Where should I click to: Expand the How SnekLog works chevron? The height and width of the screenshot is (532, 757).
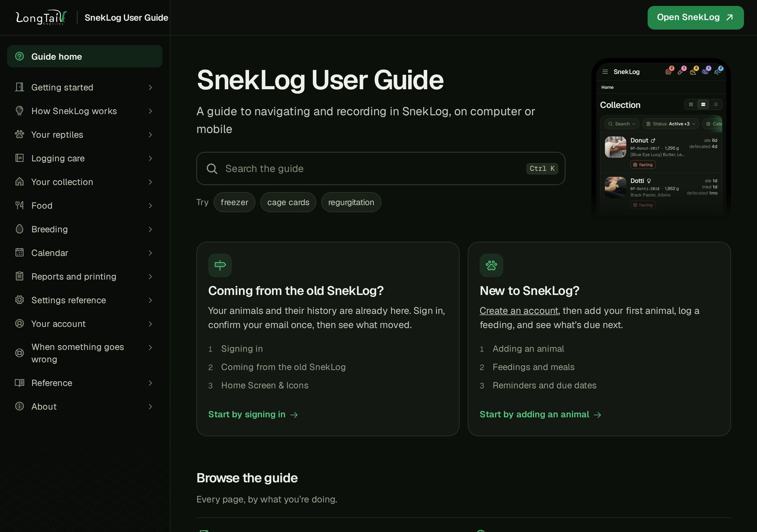[150, 111]
